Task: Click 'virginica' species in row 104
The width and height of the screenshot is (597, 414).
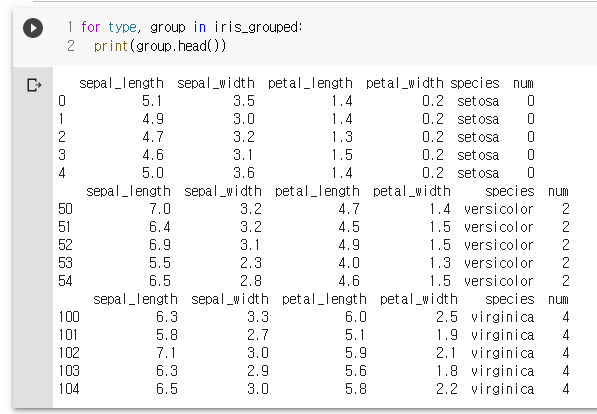Action: click(x=502, y=389)
